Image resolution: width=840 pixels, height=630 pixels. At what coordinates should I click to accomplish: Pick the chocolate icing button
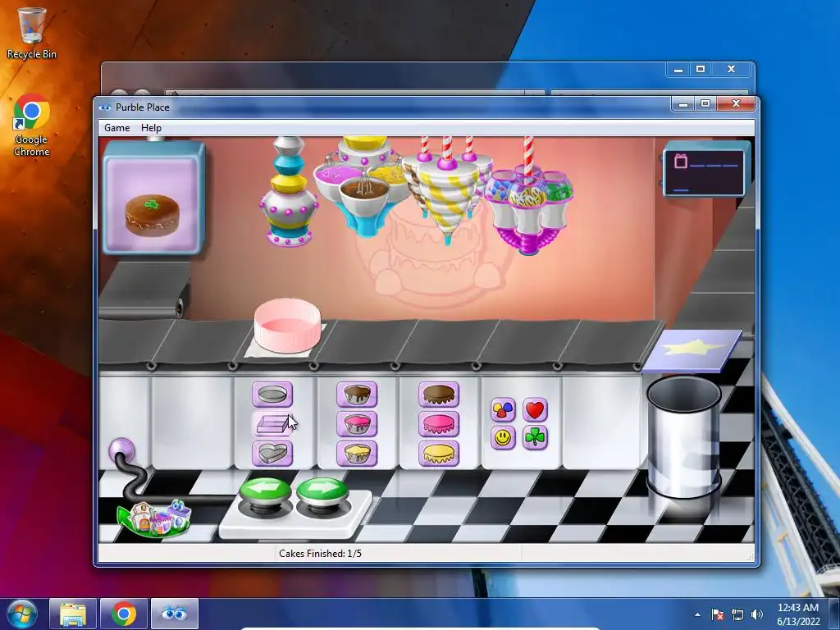(439, 395)
